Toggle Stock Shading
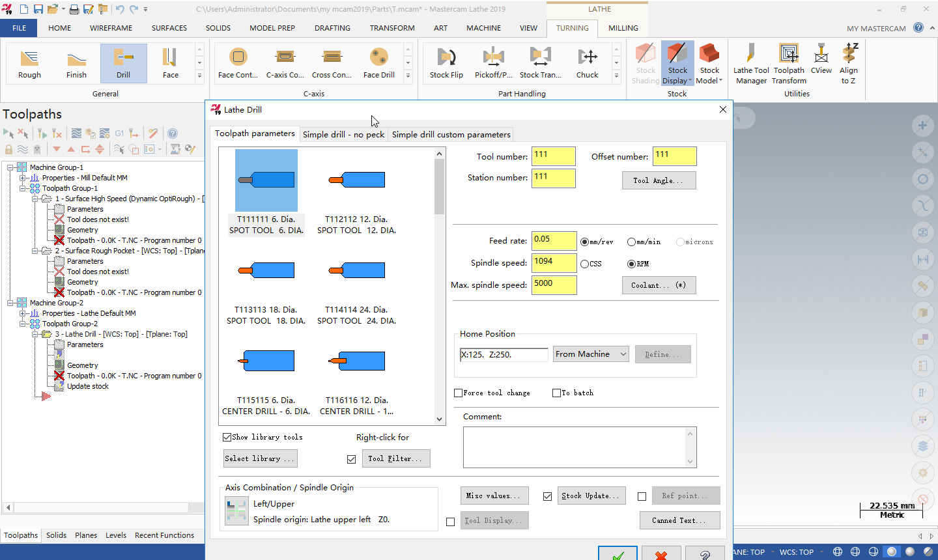Image resolution: width=938 pixels, height=560 pixels. click(x=646, y=64)
